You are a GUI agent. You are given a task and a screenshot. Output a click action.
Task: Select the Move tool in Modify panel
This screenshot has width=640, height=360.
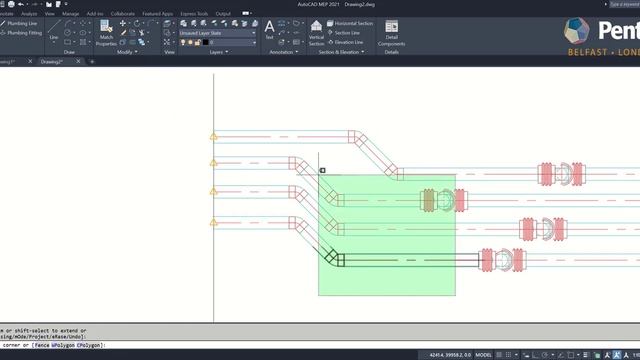coord(122,24)
